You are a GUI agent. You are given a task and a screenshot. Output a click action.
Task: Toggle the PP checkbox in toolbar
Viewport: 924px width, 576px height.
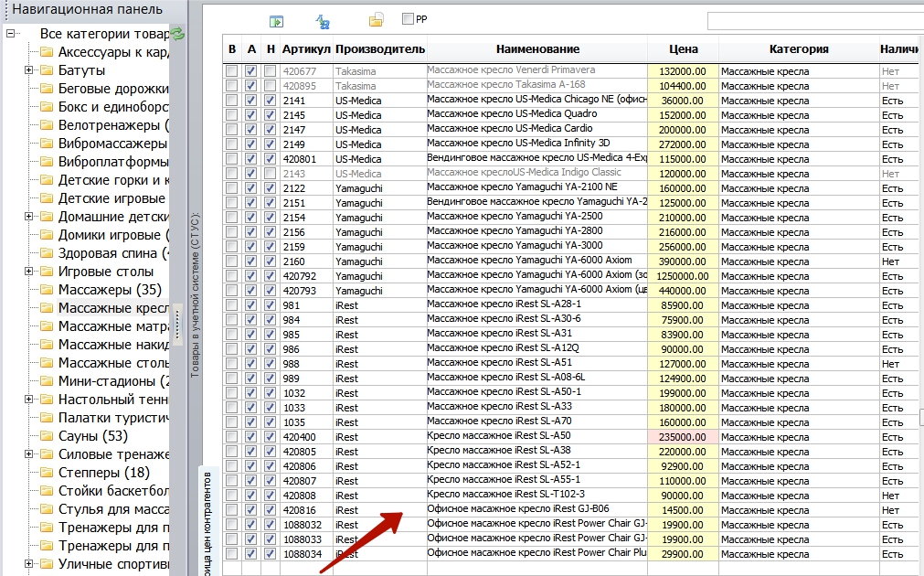pos(408,19)
